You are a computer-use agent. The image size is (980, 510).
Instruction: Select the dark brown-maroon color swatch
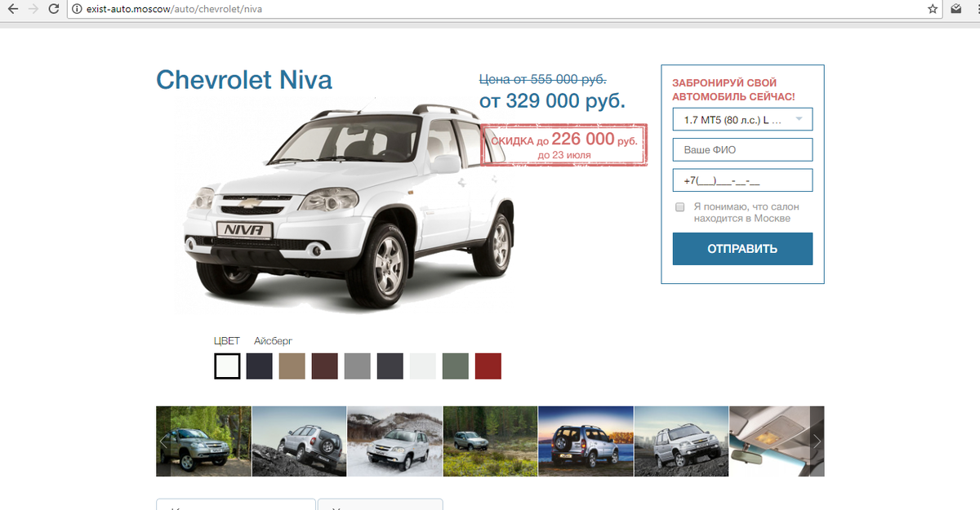click(325, 366)
